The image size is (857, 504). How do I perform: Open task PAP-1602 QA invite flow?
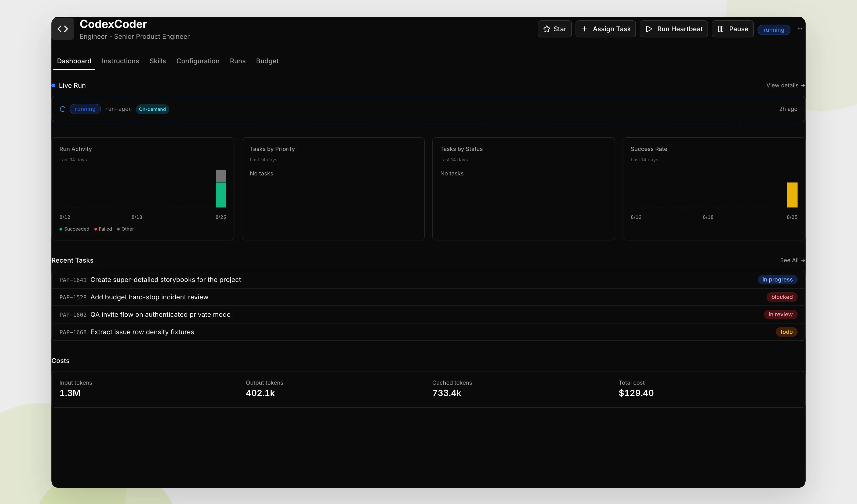click(428, 314)
